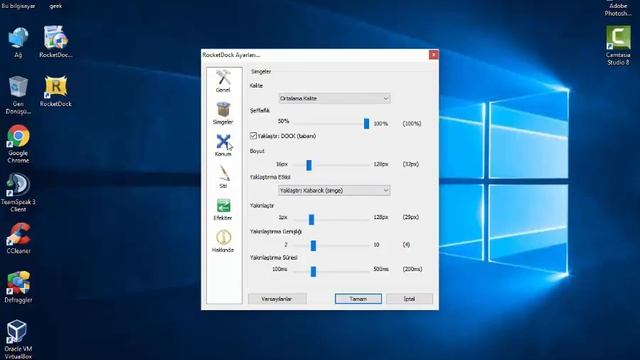Click the Yakınlaştırma Genişliği slider handle
The width and height of the screenshot is (640, 360).
point(313,245)
